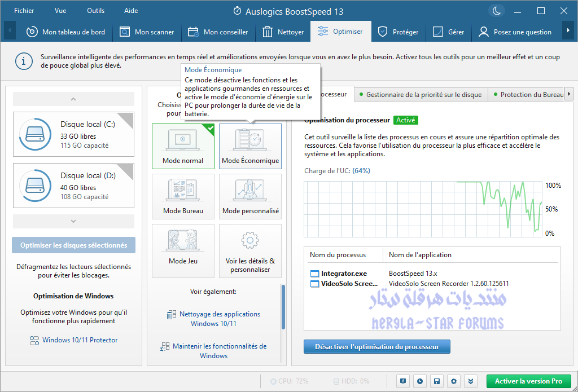This screenshot has width=578, height=392.
Task: Choose Mode Jeu
Action: point(183,251)
